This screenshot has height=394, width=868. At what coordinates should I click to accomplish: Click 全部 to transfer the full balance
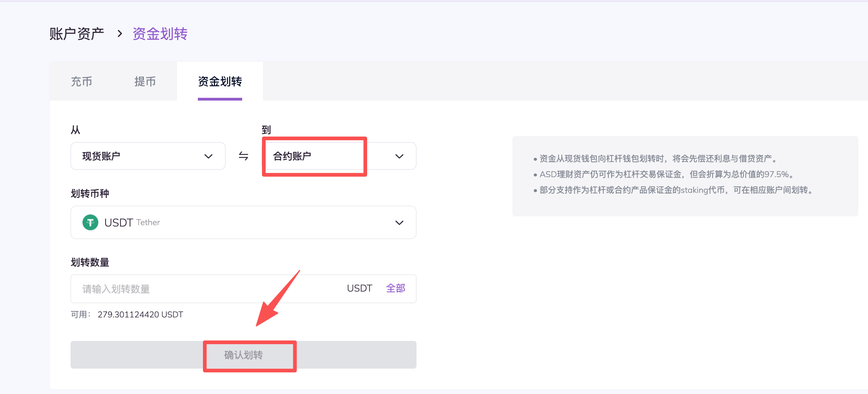(395, 288)
